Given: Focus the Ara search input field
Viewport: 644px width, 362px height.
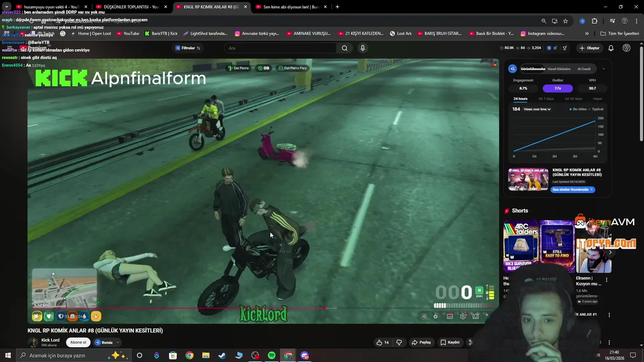Looking at the screenshot, I should pyautogui.click(x=280, y=48).
